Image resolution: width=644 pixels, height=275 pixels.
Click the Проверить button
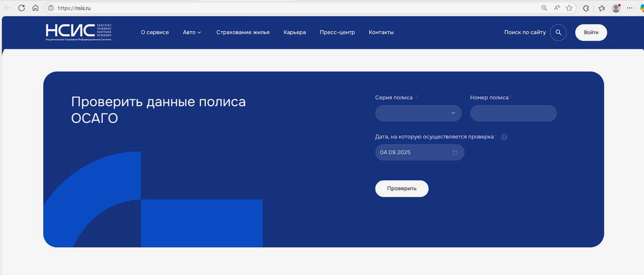402,189
